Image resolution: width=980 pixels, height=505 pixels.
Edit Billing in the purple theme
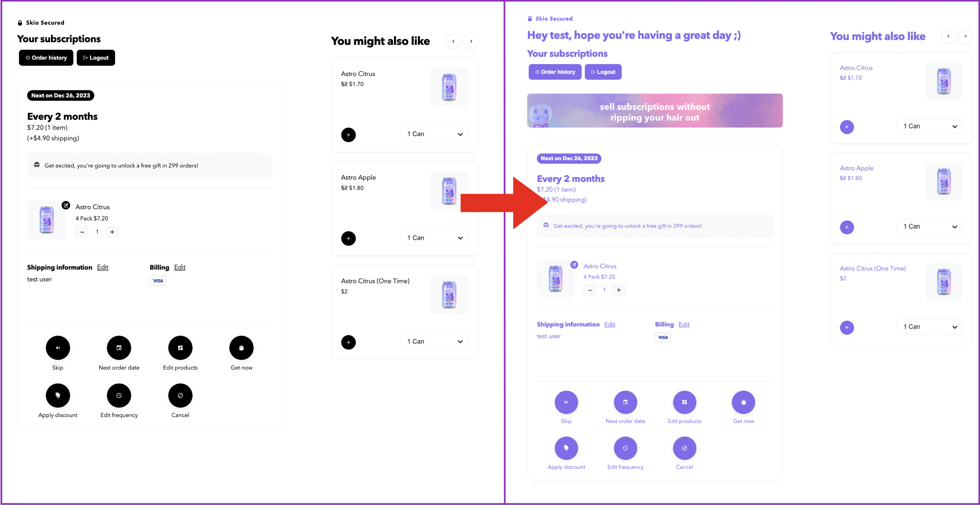tap(684, 324)
